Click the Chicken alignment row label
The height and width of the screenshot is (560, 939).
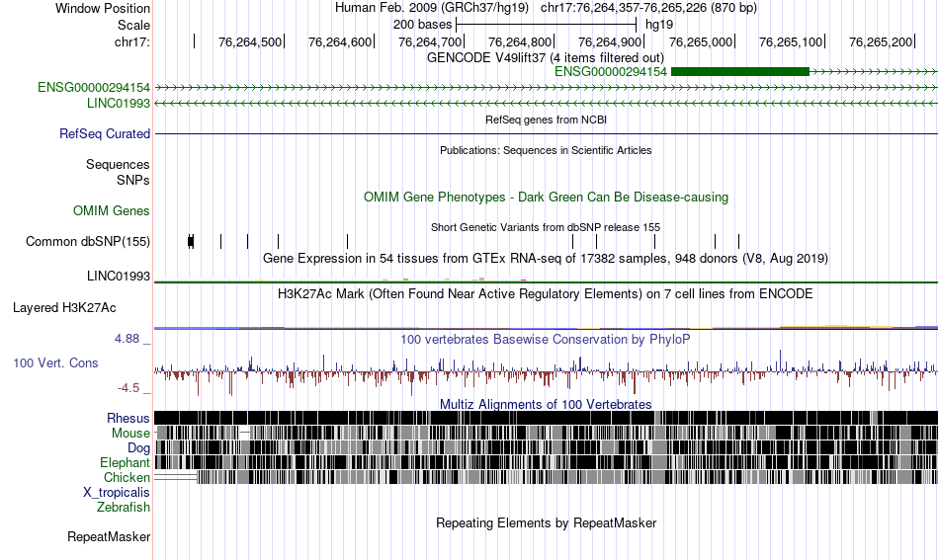[x=127, y=477]
